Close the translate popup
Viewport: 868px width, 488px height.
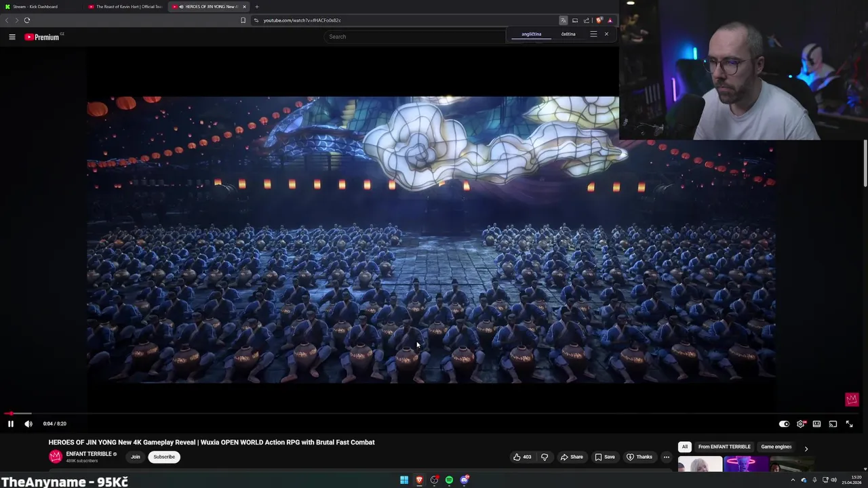coord(606,34)
